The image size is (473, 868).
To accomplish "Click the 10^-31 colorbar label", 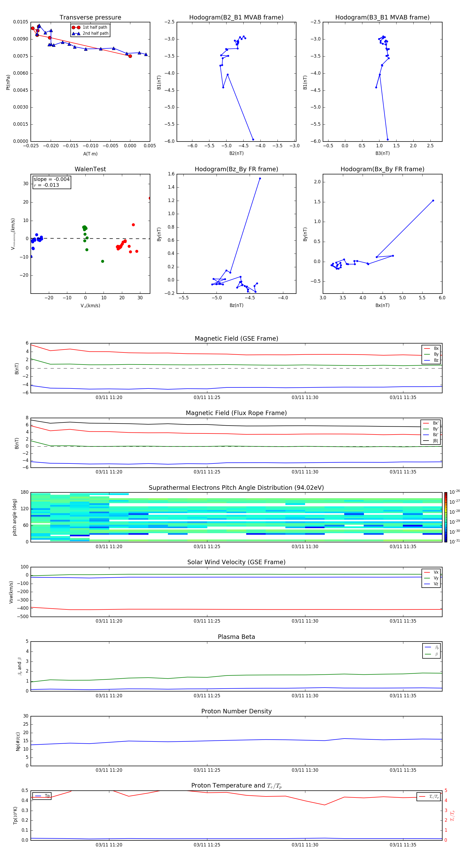I will (x=454, y=542).
